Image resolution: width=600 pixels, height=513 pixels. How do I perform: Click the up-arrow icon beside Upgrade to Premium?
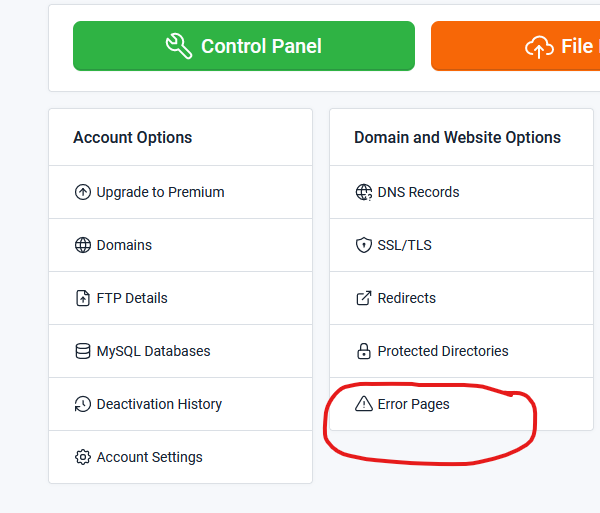coord(83,192)
